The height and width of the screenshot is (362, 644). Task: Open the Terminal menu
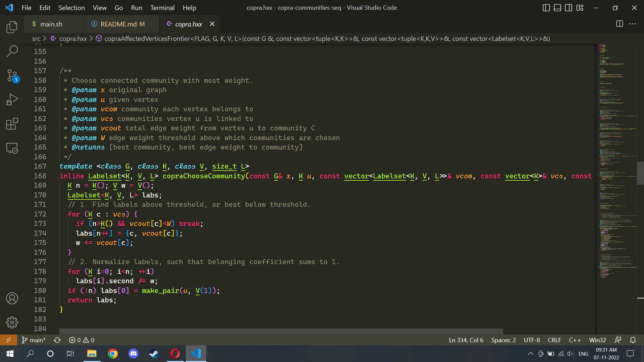[162, 8]
